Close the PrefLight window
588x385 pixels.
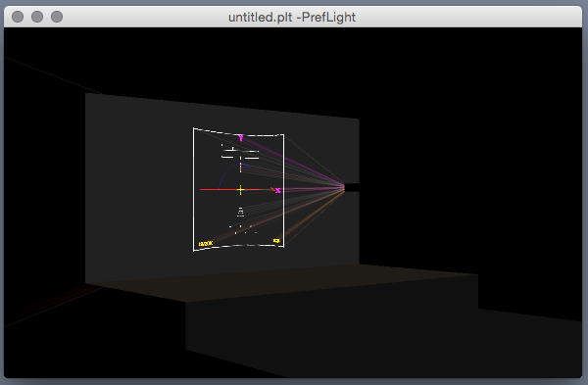18,17
